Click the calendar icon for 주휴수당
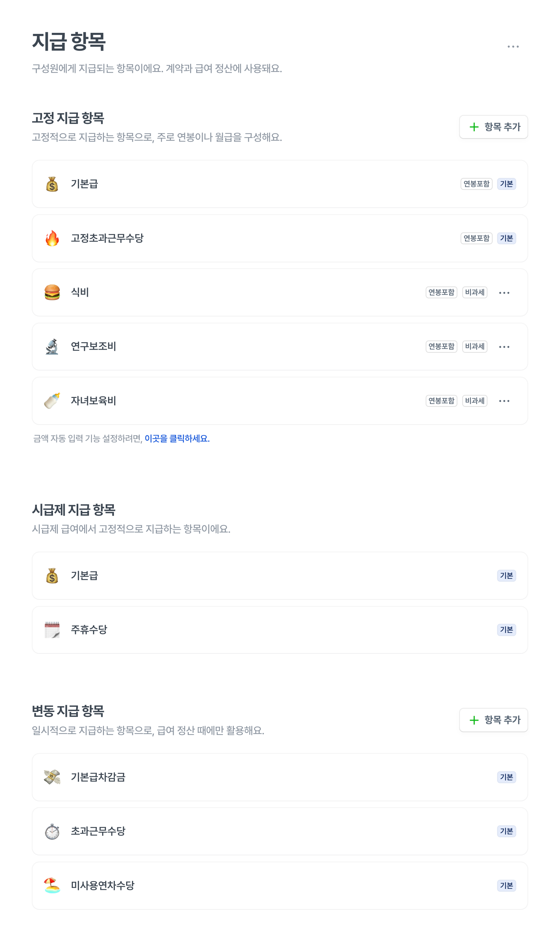560x943 pixels. coord(52,630)
